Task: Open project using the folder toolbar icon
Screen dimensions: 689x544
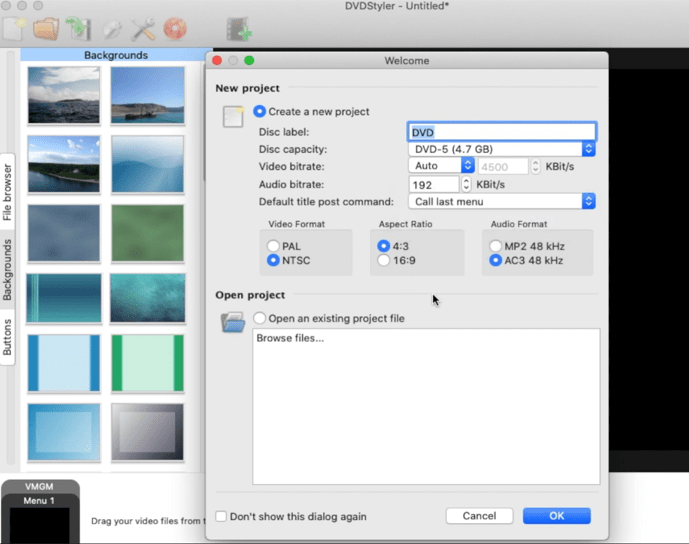Action: (x=46, y=29)
